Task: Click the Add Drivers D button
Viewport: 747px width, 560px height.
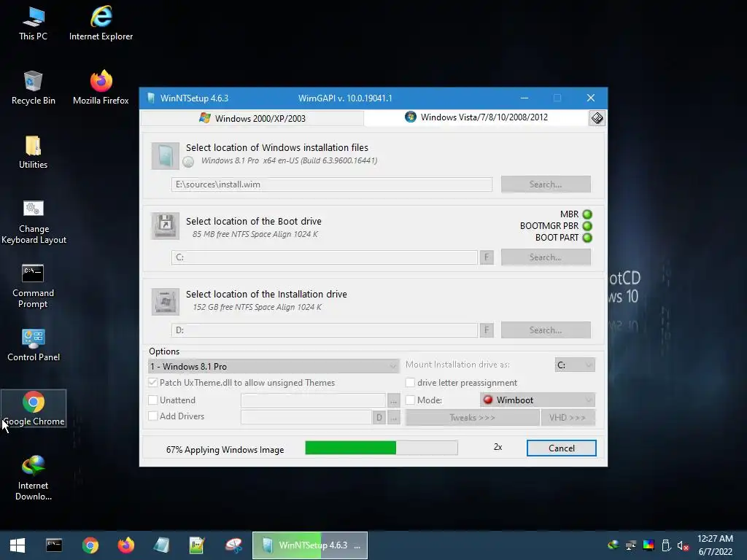Action: pos(379,418)
